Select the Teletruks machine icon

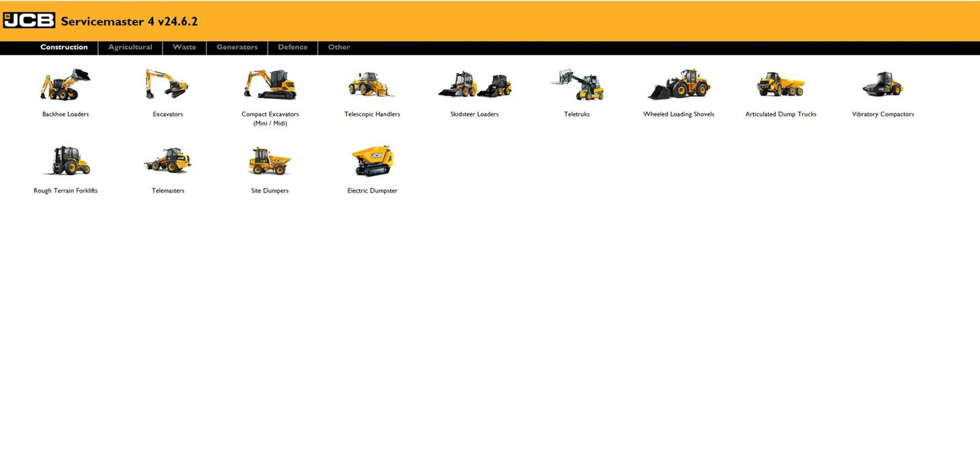coord(577,85)
